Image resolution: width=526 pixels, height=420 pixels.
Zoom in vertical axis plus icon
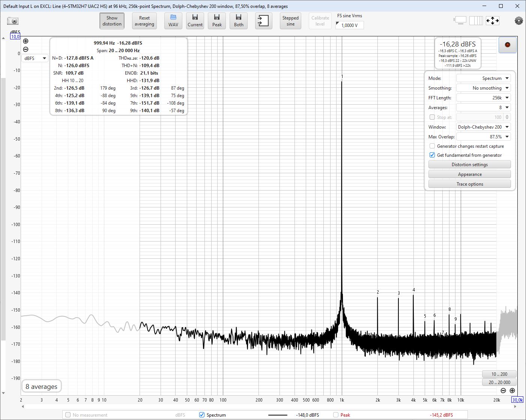(x=26, y=41)
